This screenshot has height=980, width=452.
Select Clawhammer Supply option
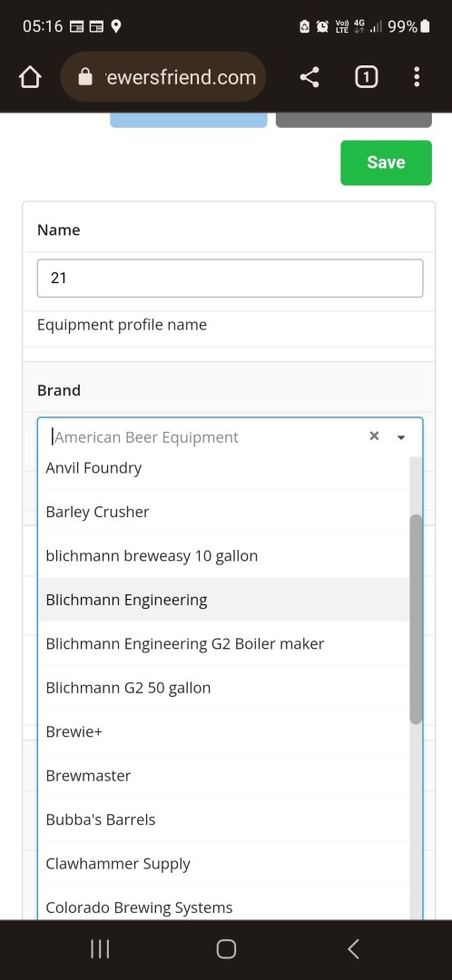(223, 864)
